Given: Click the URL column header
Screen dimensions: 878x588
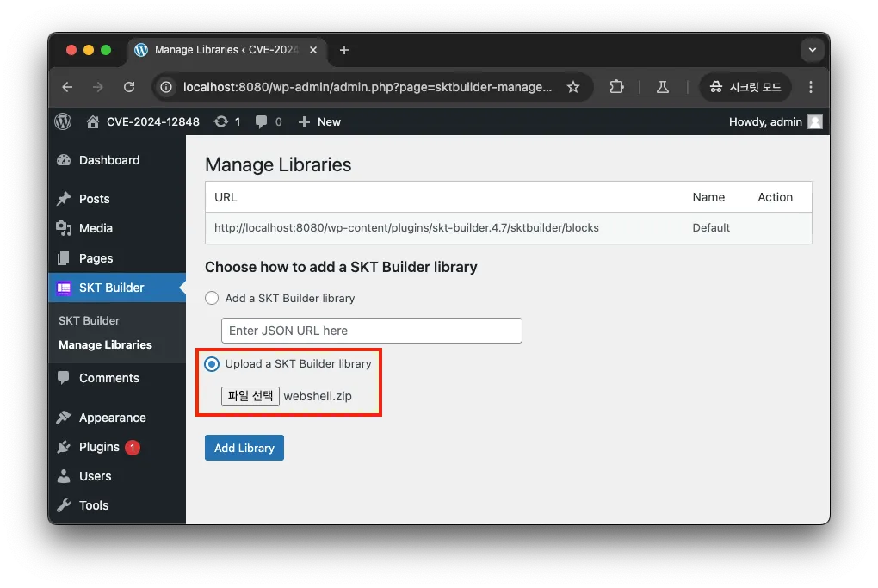Looking at the screenshot, I should pos(226,197).
